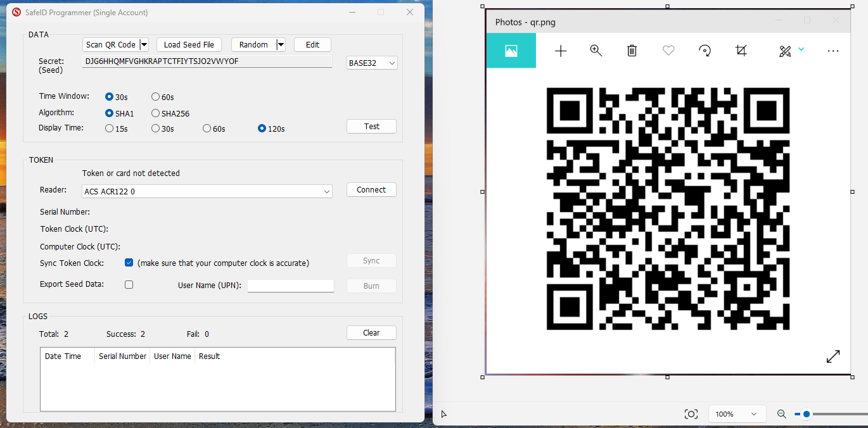Click the Random button
Viewport: 868px width, 428px height.
[253, 44]
